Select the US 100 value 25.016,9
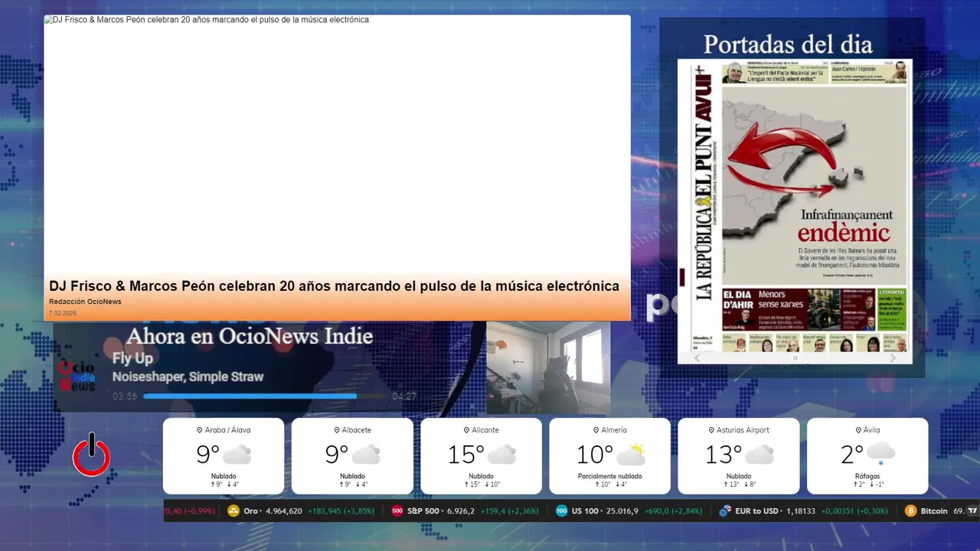 point(621,510)
